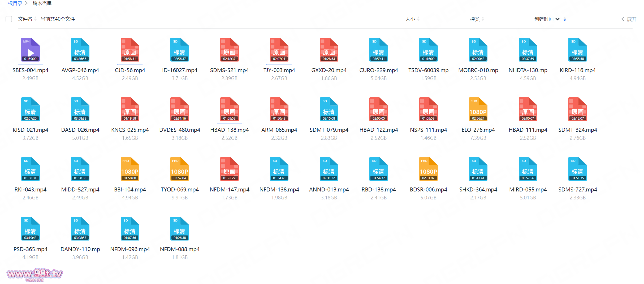The height and width of the screenshot is (284, 644).
Task: Click the GXXD-20.mp4 file icon
Action: click(329, 50)
